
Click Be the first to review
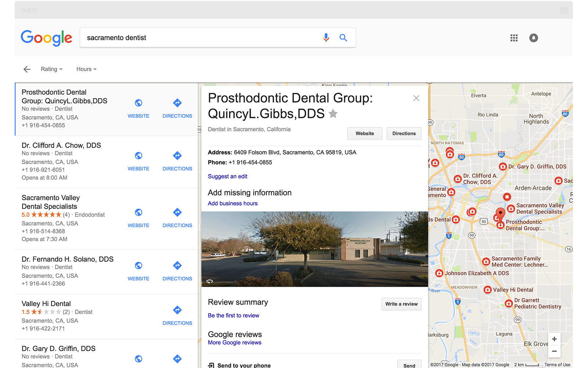click(x=233, y=315)
